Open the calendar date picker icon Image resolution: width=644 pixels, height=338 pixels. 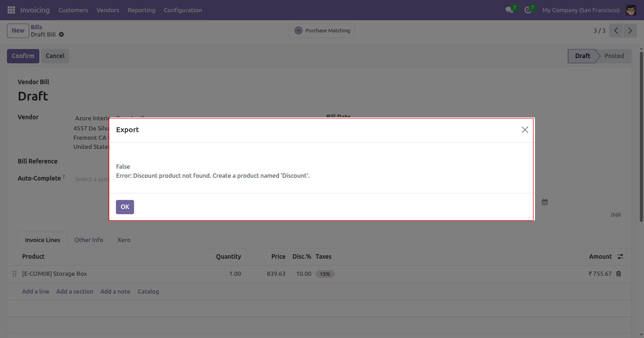[x=545, y=202]
